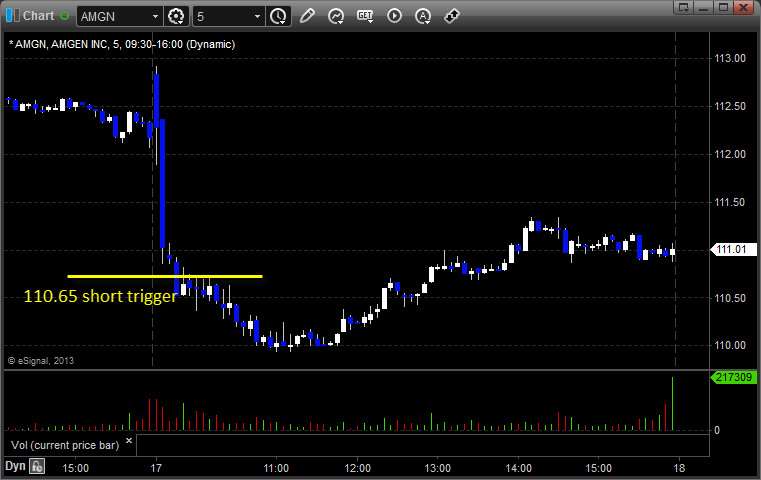Minimize the chart window
Viewport: 761px width, 480px height.
(704, 7)
